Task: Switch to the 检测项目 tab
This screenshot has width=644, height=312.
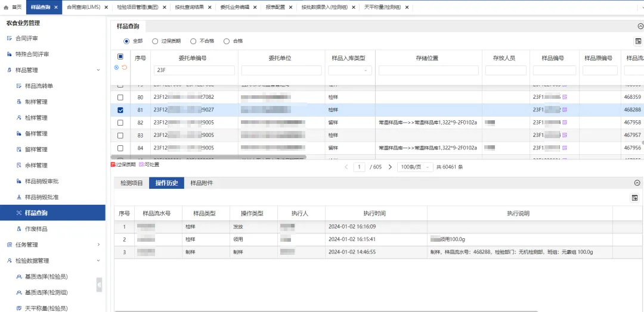Action: tap(132, 183)
